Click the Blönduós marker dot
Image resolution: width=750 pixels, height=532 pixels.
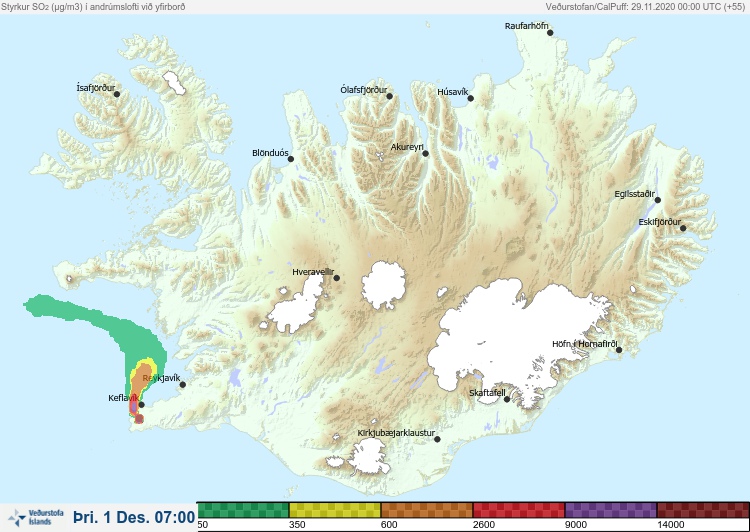click(x=291, y=159)
